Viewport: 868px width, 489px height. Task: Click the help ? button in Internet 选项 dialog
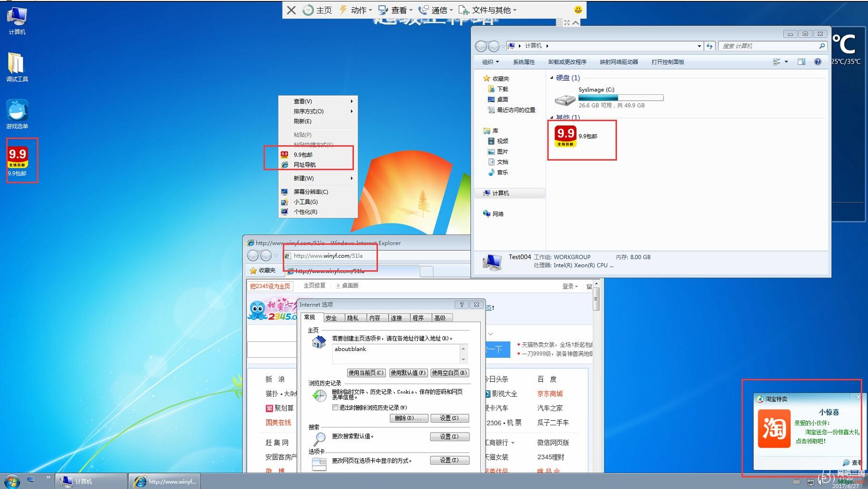(x=462, y=304)
